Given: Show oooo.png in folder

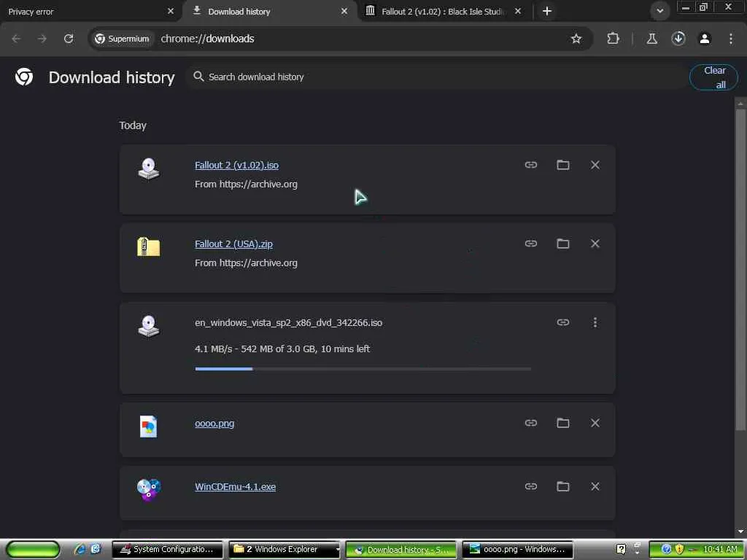Looking at the screenshot, I should point(563,423).
